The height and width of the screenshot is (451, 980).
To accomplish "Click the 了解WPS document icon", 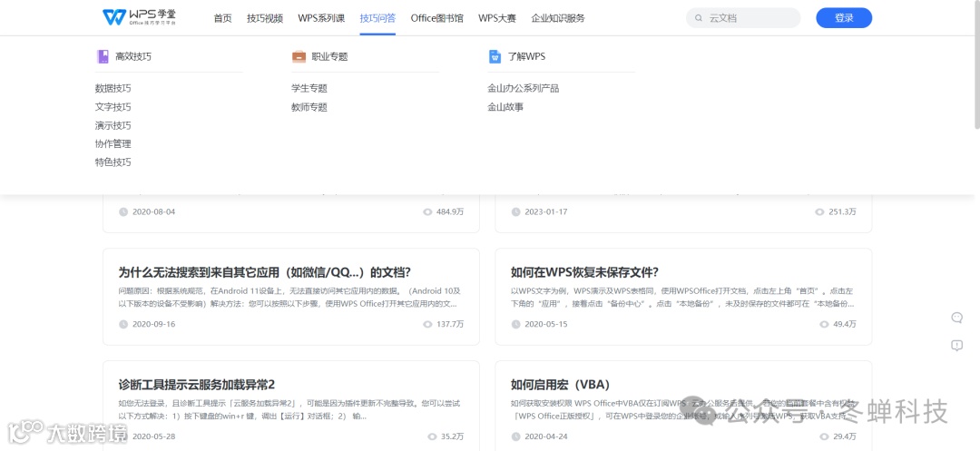I will (495, 57).
